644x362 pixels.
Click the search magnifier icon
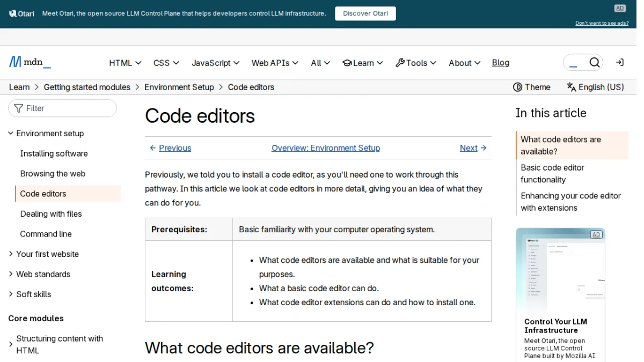pyautogui.click(x=594, y=63)
